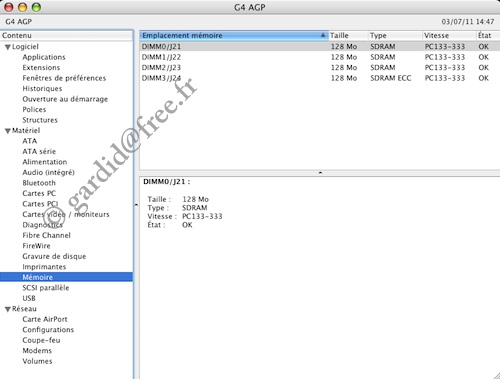Select Imprimantes in the sidebar
The width and height of the screenshot is (500, 379).
click(44, 267)
